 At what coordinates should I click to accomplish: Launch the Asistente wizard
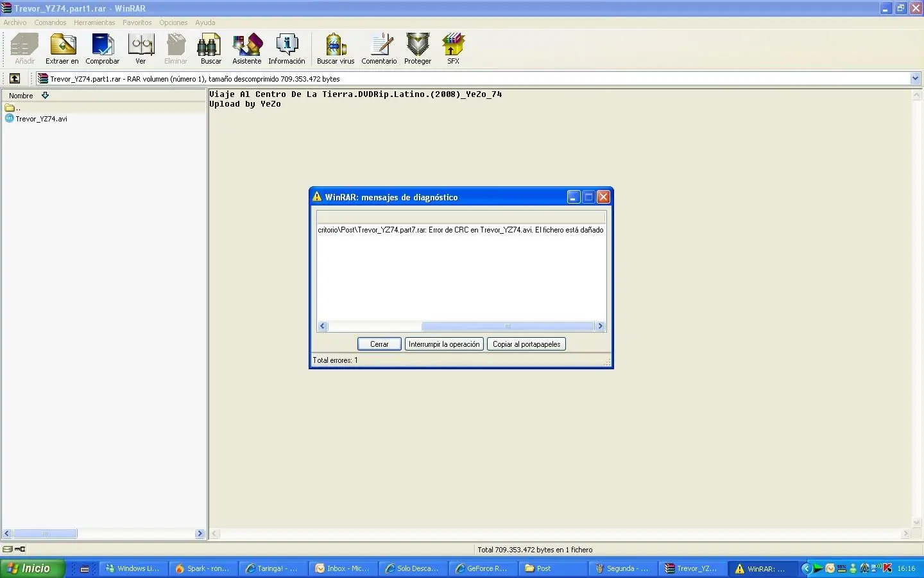247,49
